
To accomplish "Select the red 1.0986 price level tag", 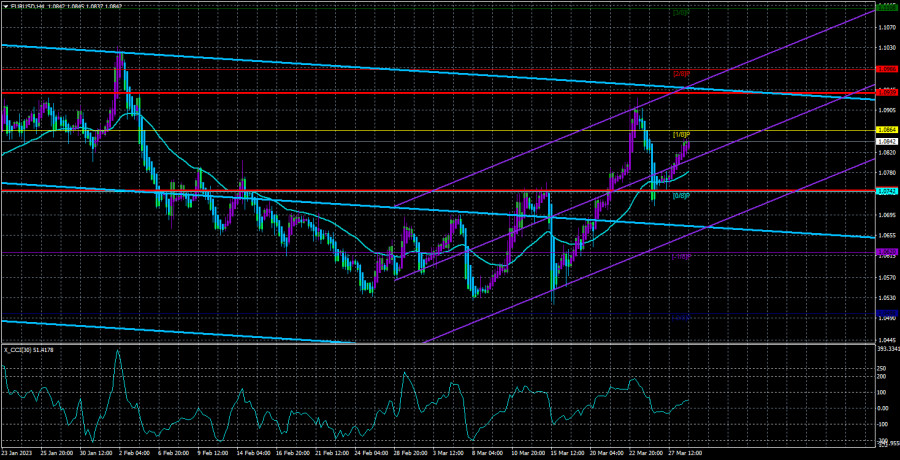I will click(887, 68).
